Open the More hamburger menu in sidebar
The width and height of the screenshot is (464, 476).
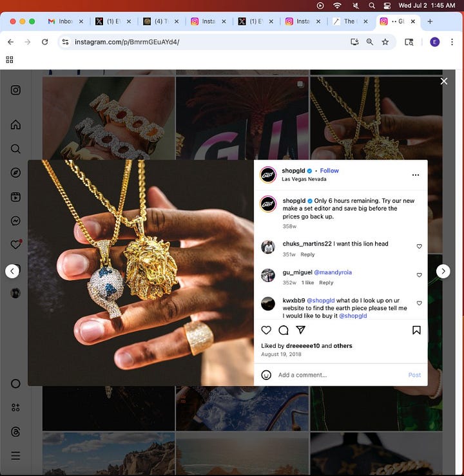15,455
